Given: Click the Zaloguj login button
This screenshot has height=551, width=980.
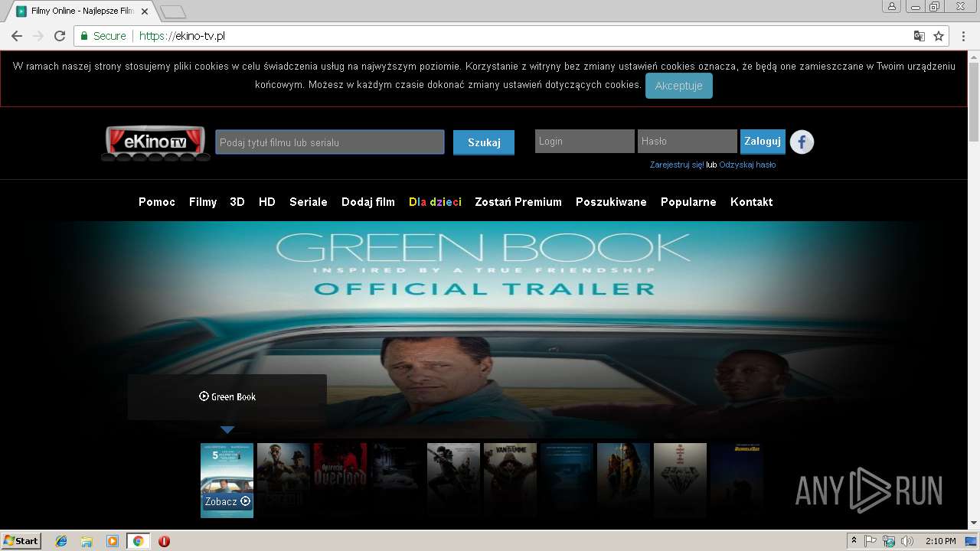Looking at the screenshot, I should click(763, 141).
